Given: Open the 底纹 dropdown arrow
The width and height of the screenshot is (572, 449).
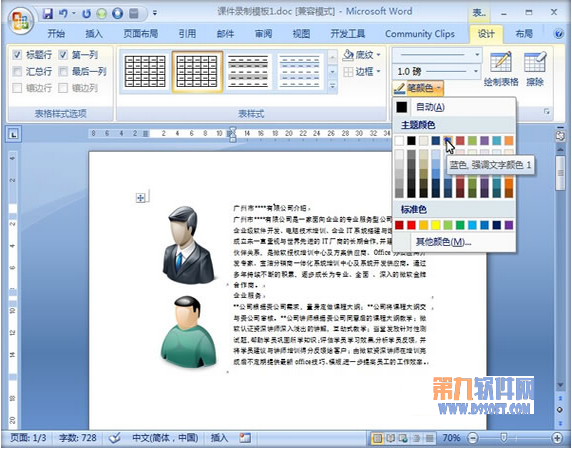Looking at the screenshot, I should tap(378, 55).
